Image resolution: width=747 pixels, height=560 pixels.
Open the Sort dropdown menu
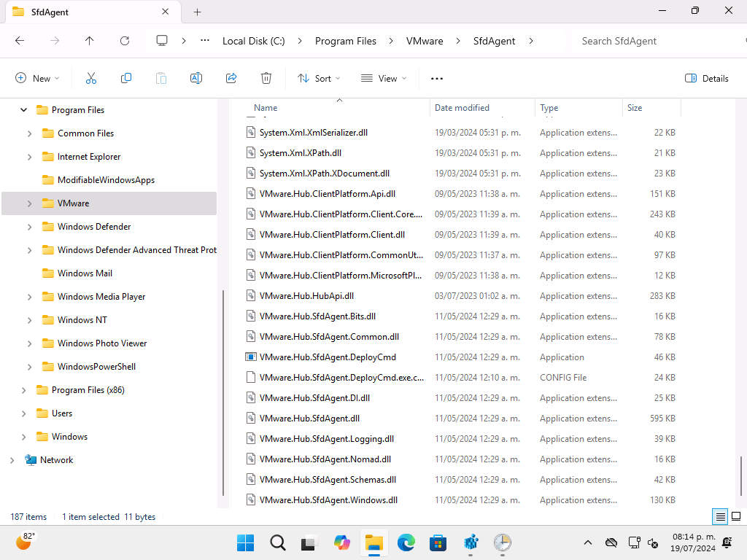[319, 78]
